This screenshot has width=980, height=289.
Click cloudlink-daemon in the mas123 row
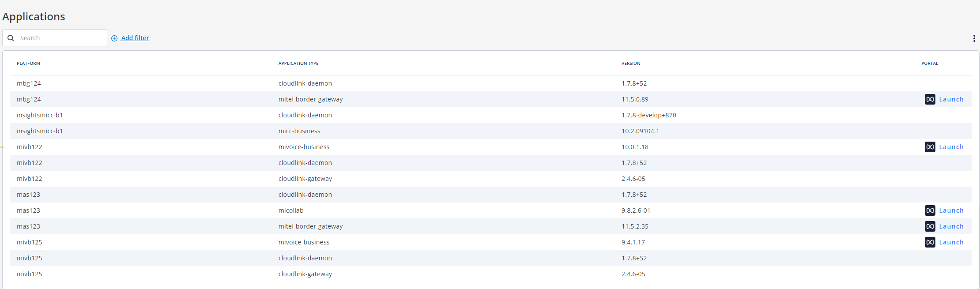pyautogui.click(x=305, y=195)
